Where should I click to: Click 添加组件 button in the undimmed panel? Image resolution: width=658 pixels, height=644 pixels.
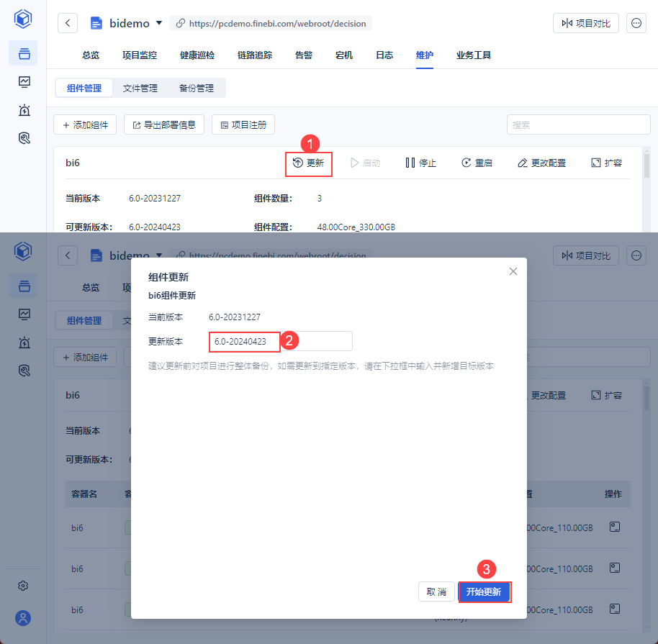pyautogui.click(x=85, y=124)
